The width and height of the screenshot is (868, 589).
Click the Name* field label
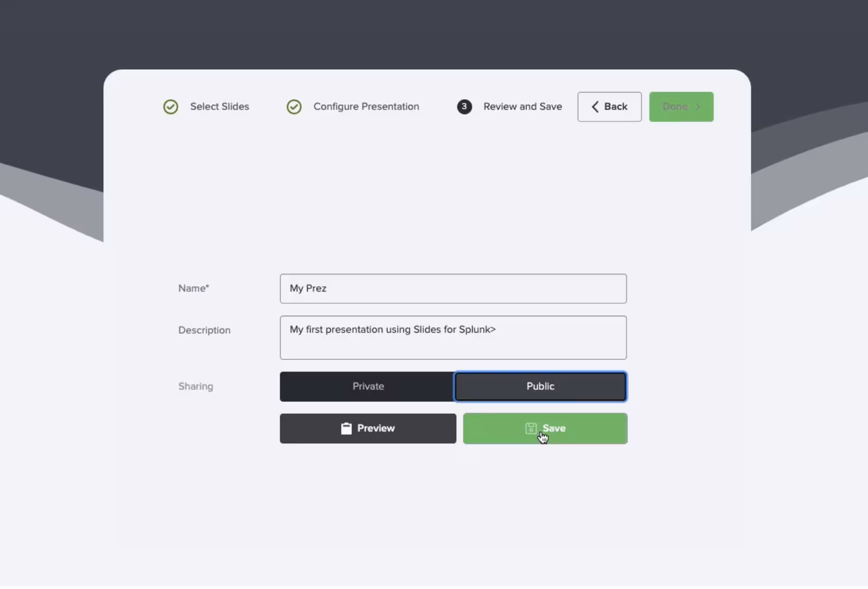[193, 288]
